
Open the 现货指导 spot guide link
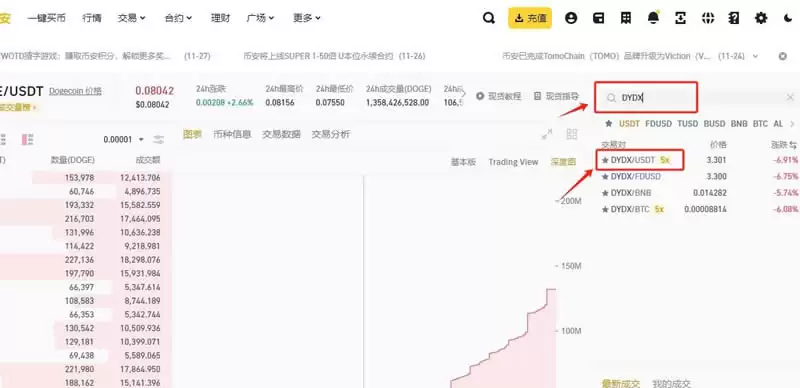556,96
